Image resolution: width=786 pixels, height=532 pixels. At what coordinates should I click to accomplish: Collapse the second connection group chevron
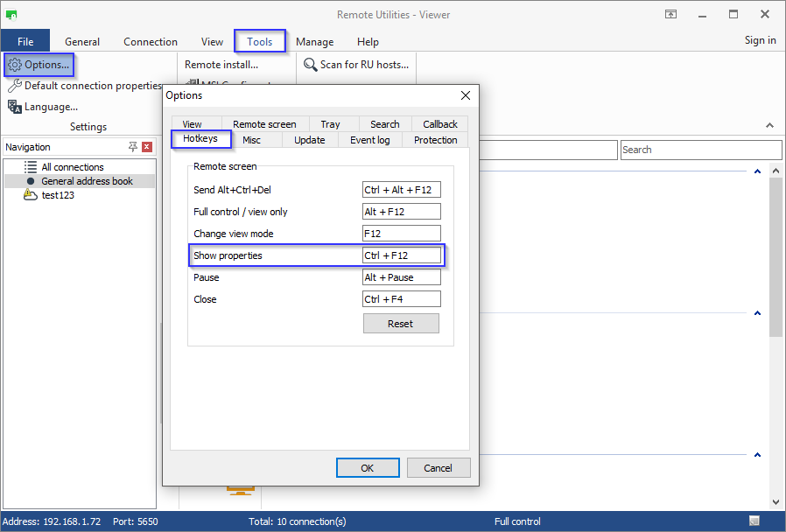tap(757, 312)
